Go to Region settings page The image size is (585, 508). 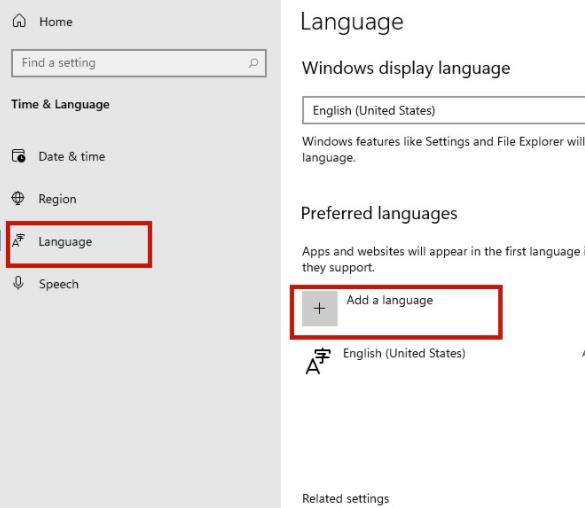pos(58,199)
